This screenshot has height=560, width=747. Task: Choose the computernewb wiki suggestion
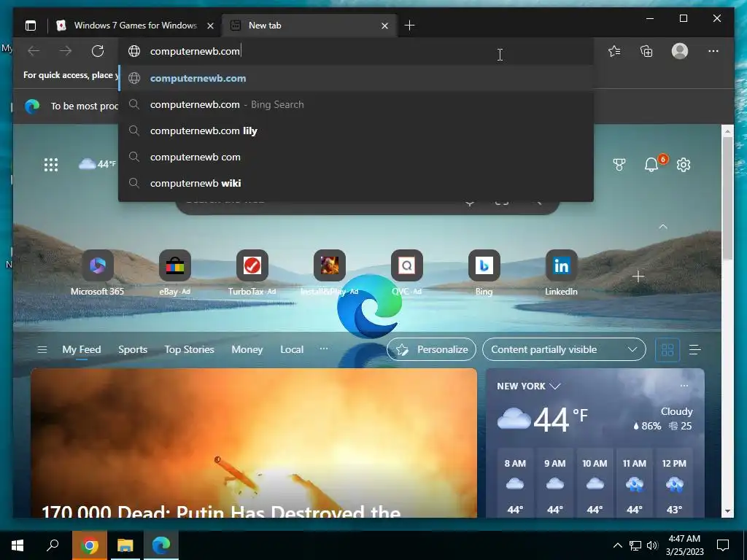(x=356, y=183)
